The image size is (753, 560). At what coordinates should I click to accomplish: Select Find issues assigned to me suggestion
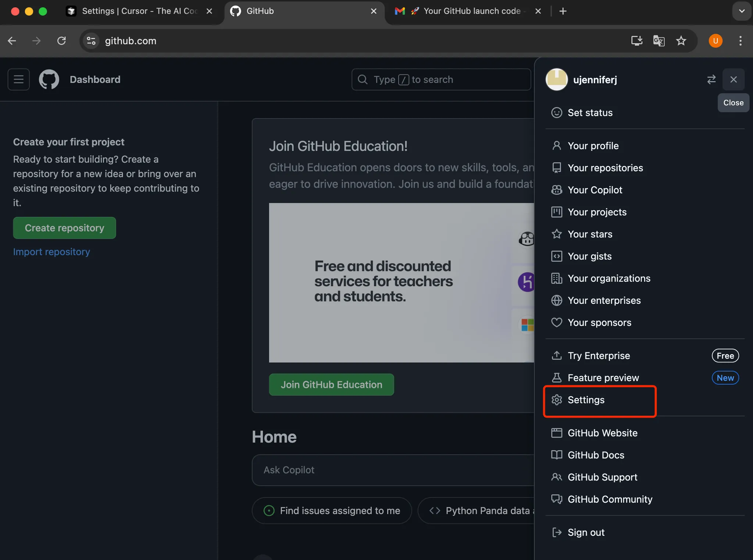coord(332,511)
